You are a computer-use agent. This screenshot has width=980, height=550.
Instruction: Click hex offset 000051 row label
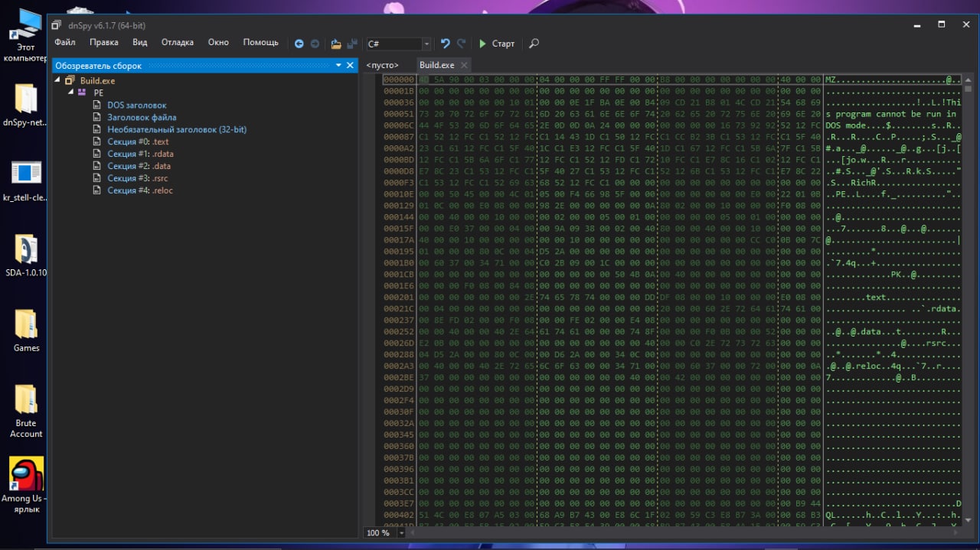click(x=398, y=114)
